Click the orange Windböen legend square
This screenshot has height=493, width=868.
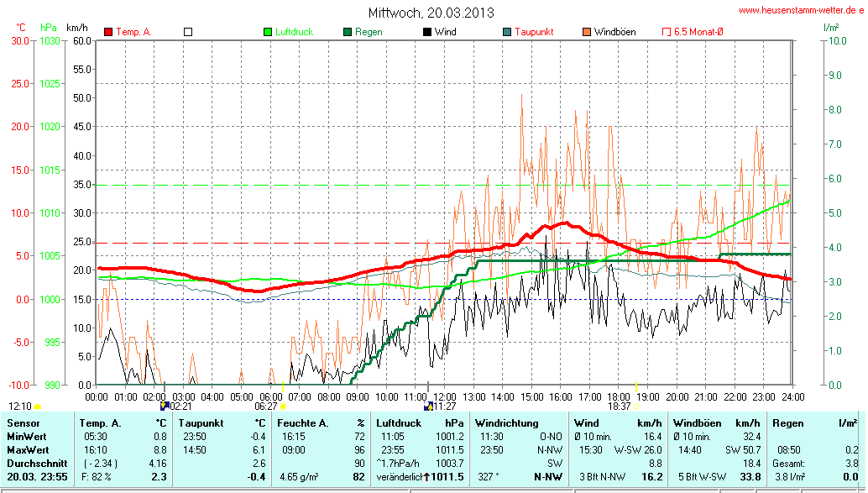click(x=587, y=32)
